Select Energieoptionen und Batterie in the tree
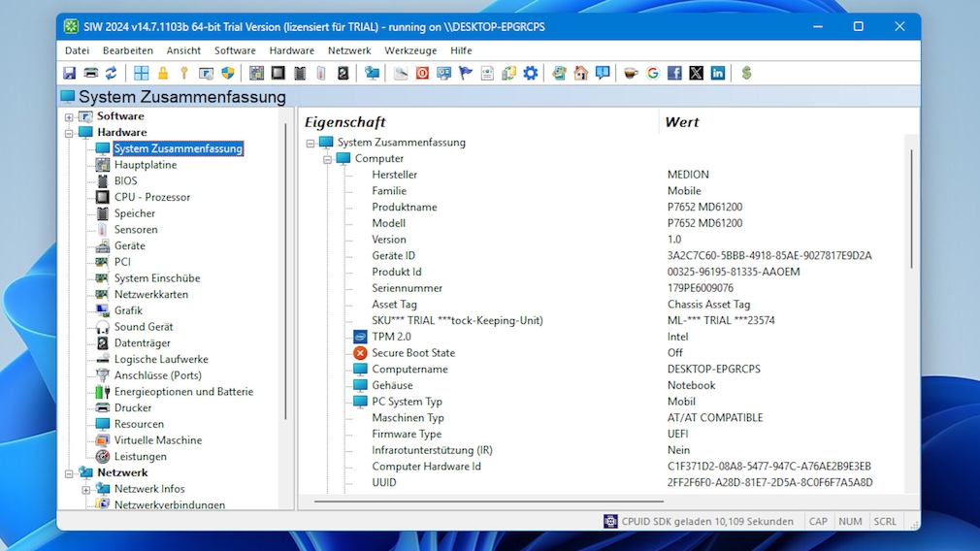 click(183, 392)
